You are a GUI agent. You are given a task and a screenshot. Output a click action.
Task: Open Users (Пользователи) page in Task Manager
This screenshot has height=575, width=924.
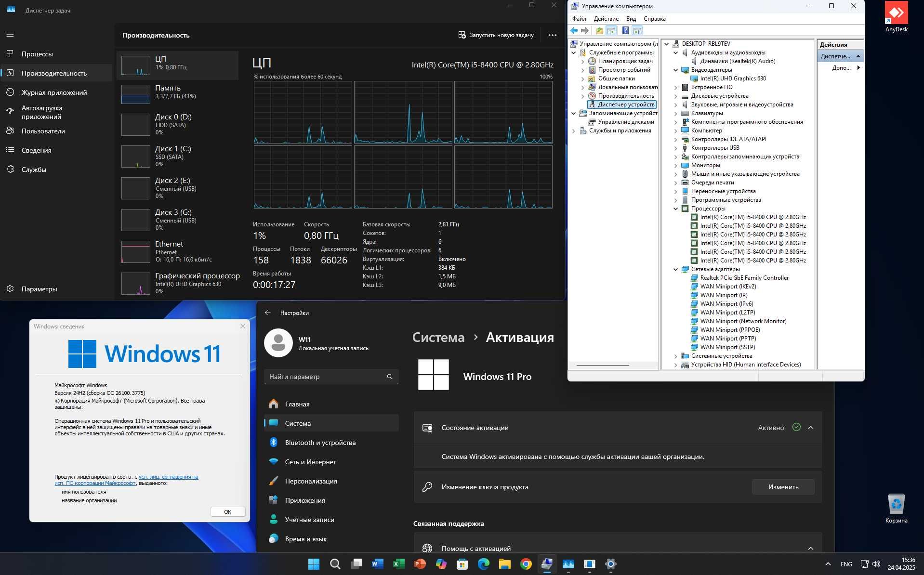56,131
